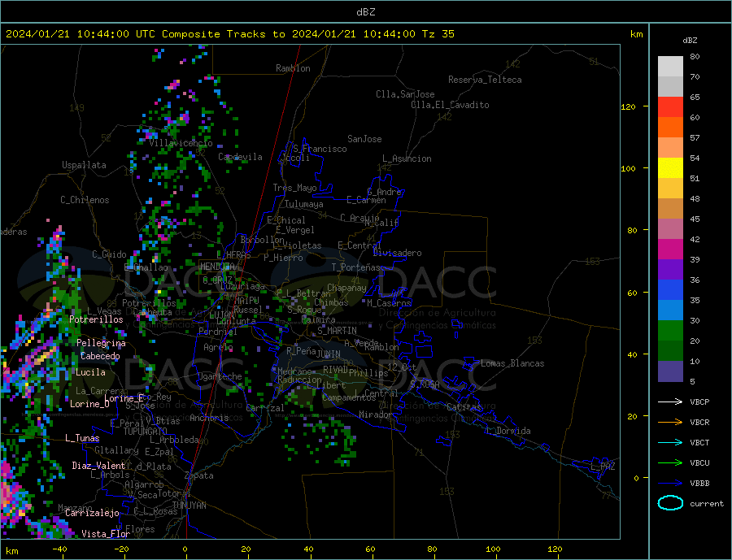This screenshot has height=560, width=732.
Task: Click the 'S.ROSA' map label
Action: pos(425,384)
